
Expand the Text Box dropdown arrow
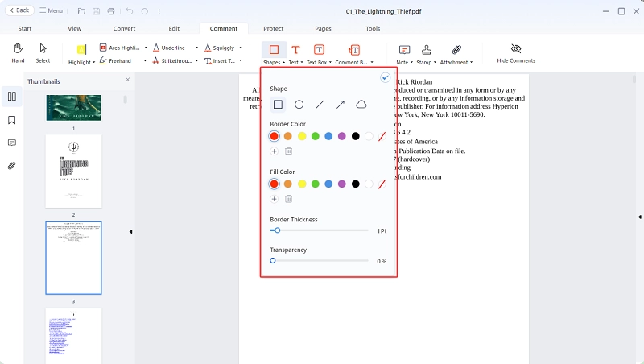tap(330, 63)
